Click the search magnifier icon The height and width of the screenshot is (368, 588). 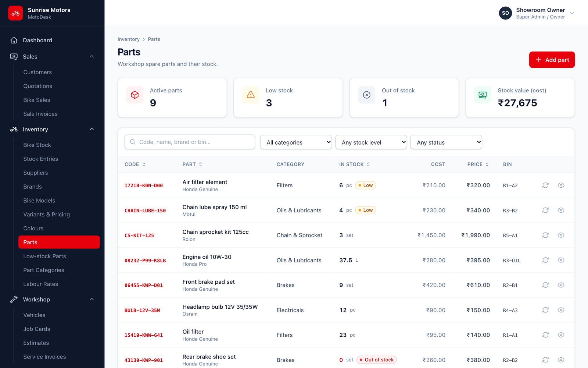133,142
